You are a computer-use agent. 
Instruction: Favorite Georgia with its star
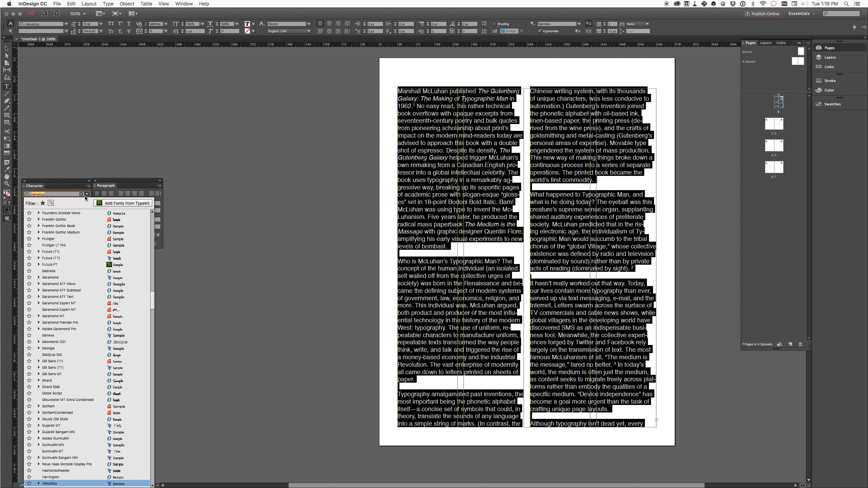[x=29, y=348]
